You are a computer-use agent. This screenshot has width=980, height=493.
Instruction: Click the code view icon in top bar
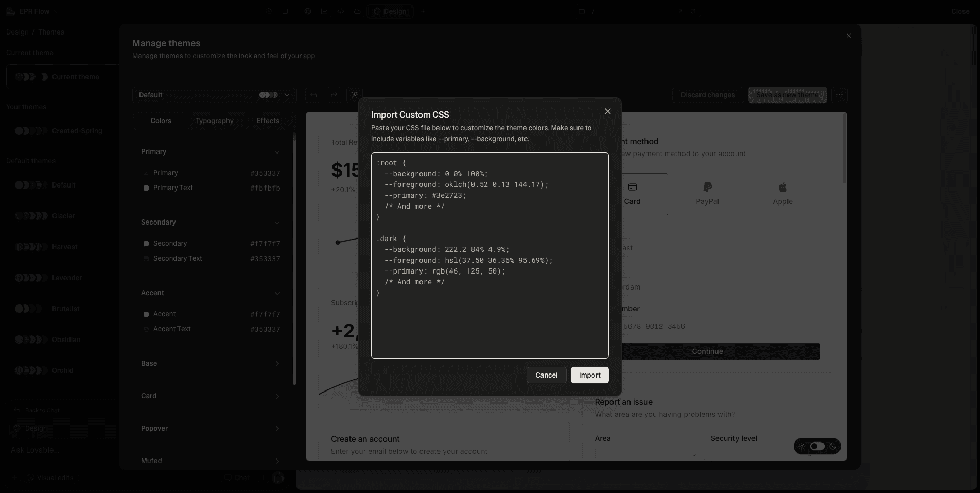point(341,11)
